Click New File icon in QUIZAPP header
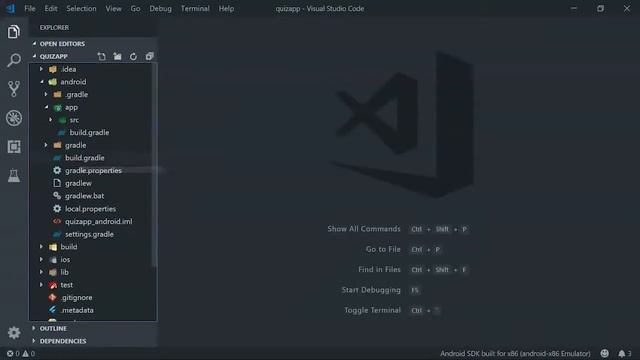 [x=101, y=56]
